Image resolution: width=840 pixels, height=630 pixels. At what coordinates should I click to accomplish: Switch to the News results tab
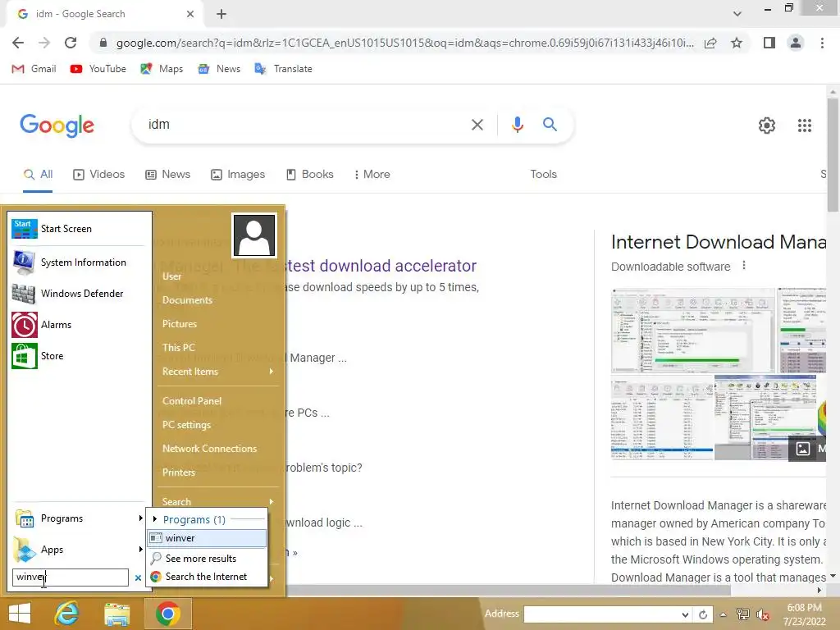[x=167, y=175]
